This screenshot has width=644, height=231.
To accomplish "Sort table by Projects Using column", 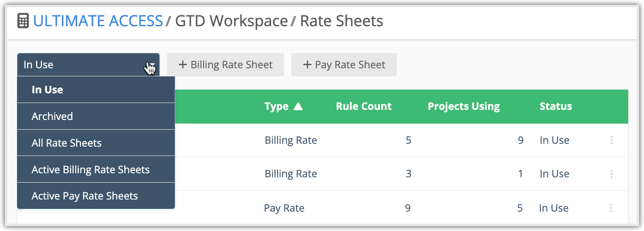I will coord(464,106).
